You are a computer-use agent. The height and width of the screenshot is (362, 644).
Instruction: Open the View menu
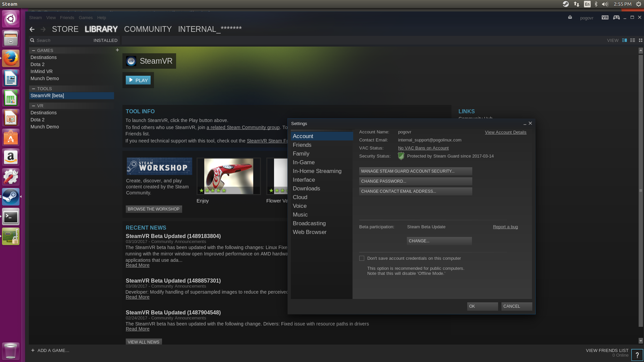(51, 18)
